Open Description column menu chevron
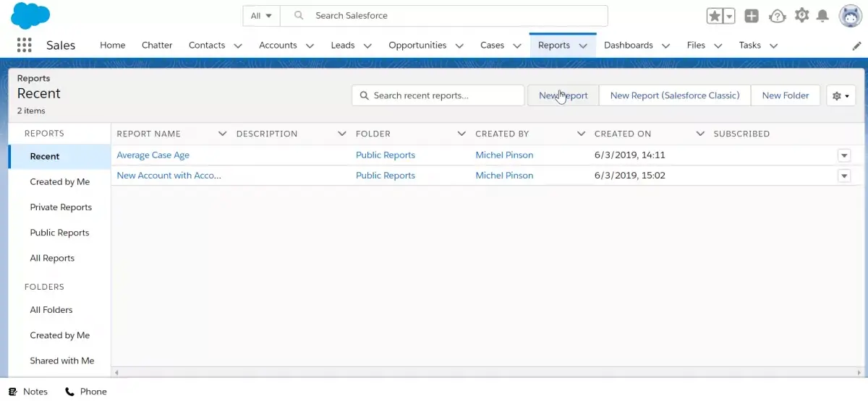The image size is (868, 401). [342, 134]
